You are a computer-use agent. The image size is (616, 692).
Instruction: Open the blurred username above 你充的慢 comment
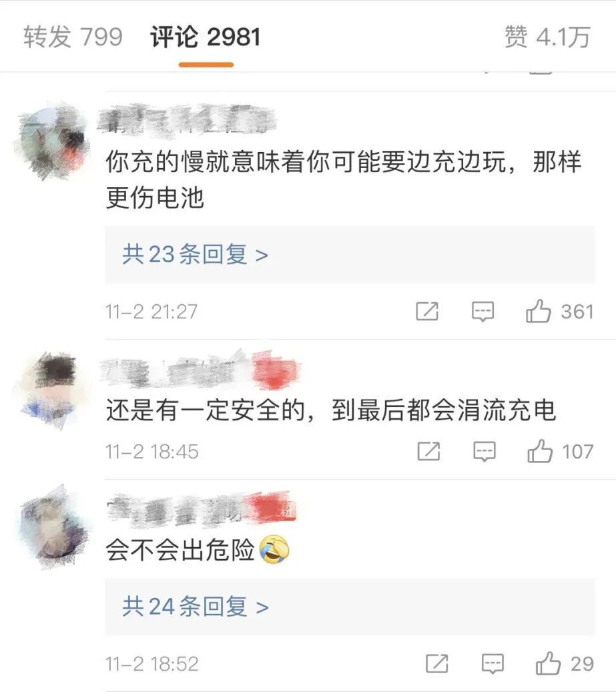click(x=186, y=119)
